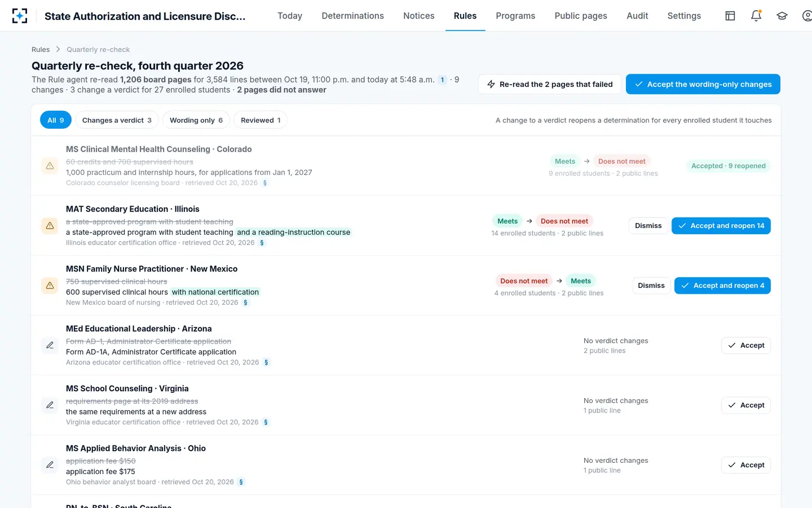
Task: Switch to the Notices tab
Action: pos(419,16)
